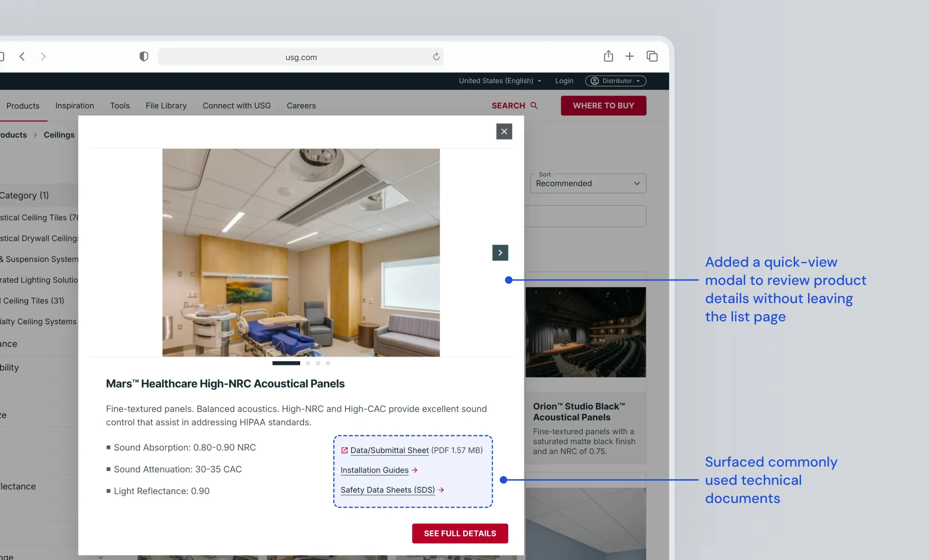Open the Sort Recommended dropdown
The width and height of the screenshot is (930, 560).
[588, 183]
